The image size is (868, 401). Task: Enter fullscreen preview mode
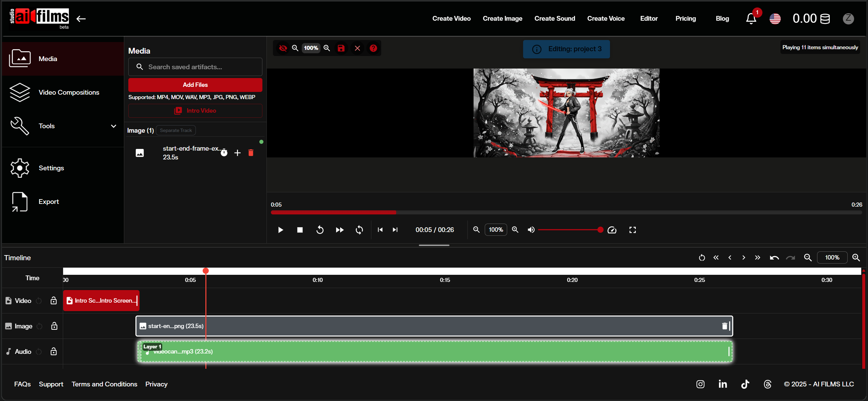(632, 230)
